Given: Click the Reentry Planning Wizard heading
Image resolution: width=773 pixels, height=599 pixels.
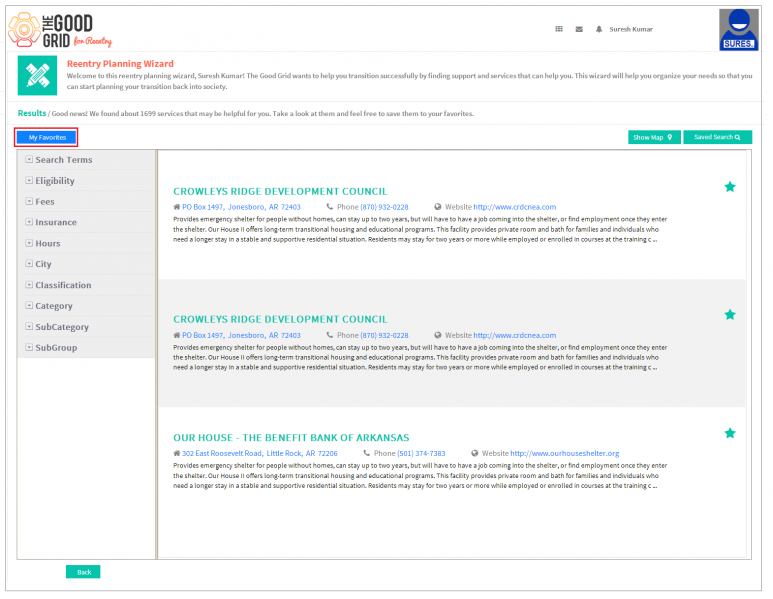Looking at the screenshot, I should [x=120, y=64].
